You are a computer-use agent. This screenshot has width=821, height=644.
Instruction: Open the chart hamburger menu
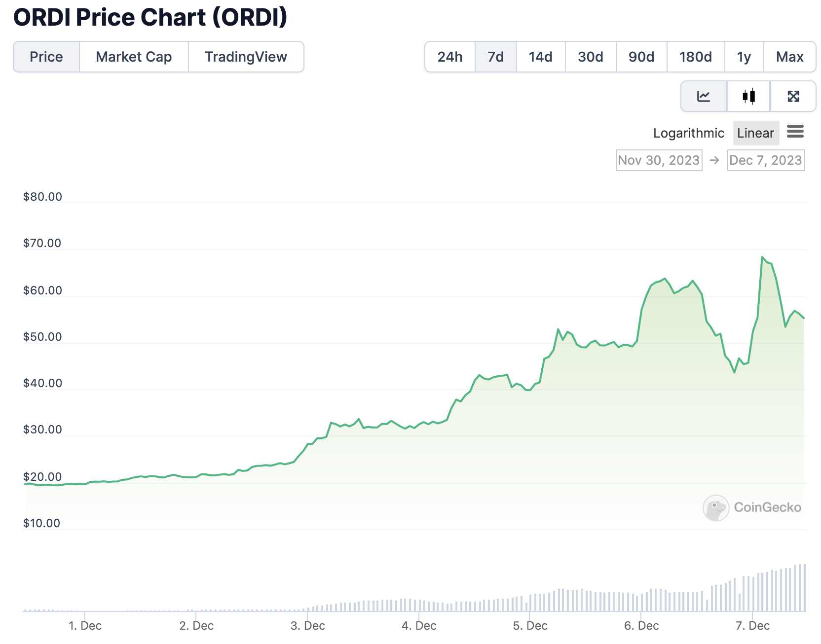(795, 132)
